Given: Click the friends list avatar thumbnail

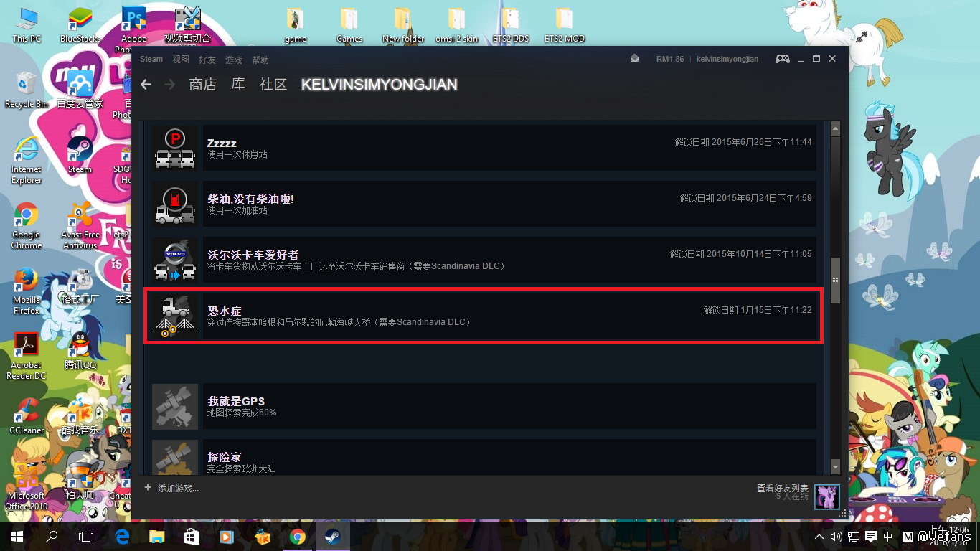Looking at the screenshot, I should 827,496.
